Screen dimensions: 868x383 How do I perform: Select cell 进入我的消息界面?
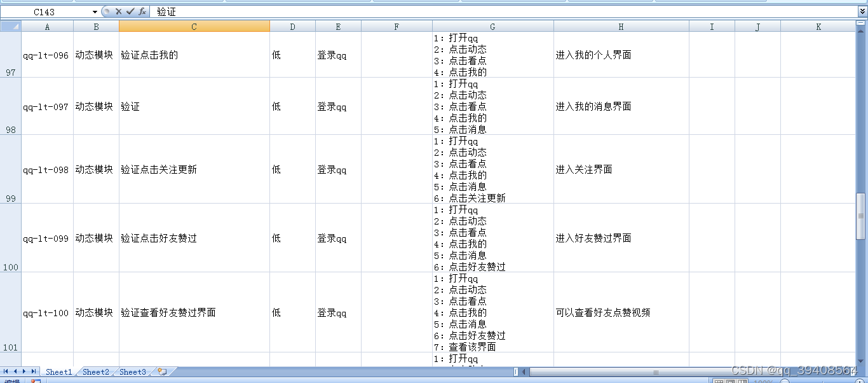(x=621, y=106)
